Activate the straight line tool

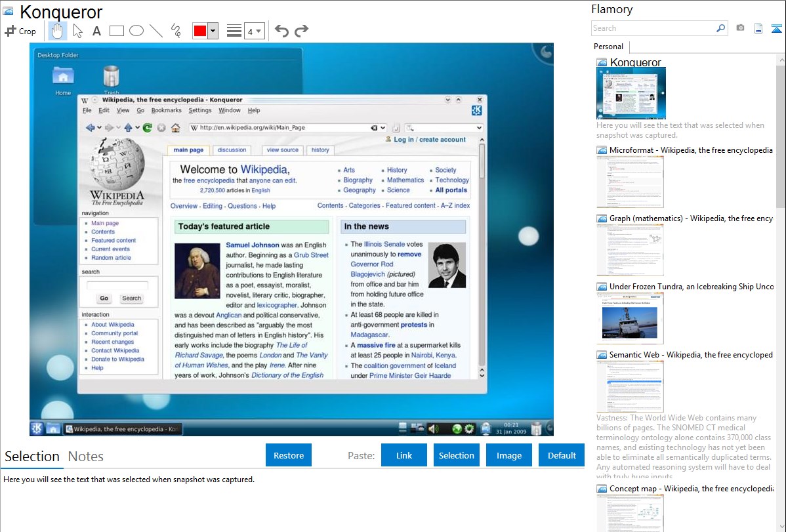tap(156, 31)
